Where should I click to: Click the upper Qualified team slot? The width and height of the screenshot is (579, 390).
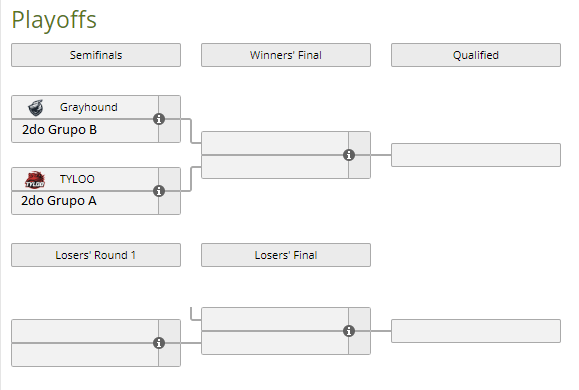pos(476,155)
